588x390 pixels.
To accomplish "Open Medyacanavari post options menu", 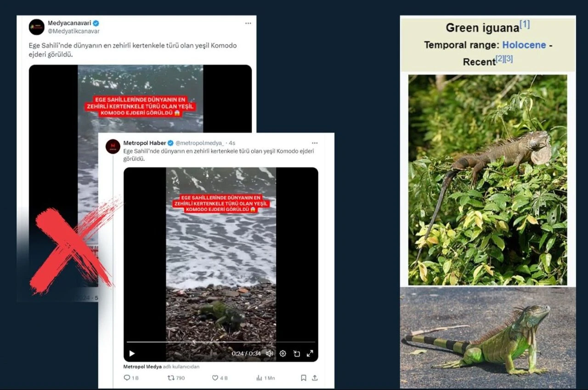I will pos(248,23).
